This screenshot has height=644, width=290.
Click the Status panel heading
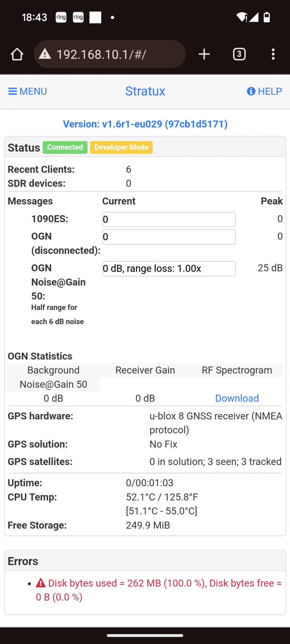tap(24, 148)
